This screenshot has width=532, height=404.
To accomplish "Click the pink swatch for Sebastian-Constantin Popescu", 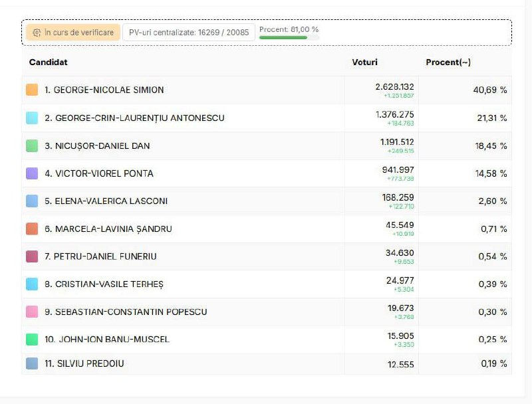I will point(32,312).
